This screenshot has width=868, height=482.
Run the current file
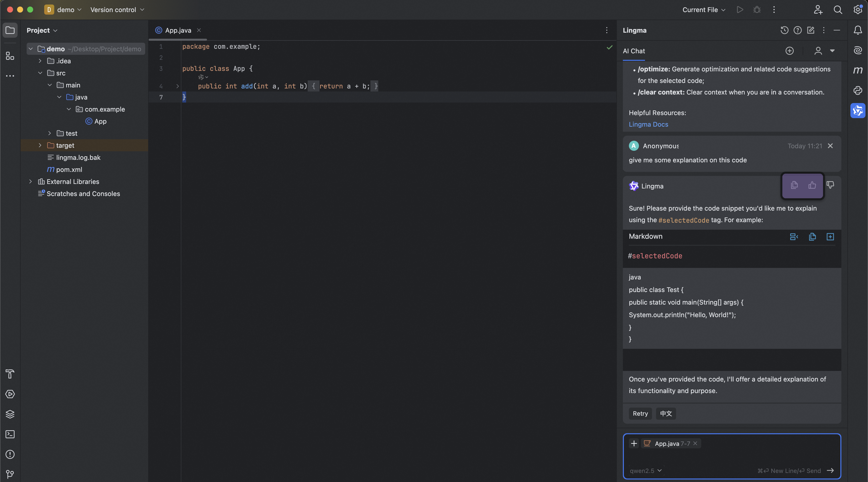[740, 10]
